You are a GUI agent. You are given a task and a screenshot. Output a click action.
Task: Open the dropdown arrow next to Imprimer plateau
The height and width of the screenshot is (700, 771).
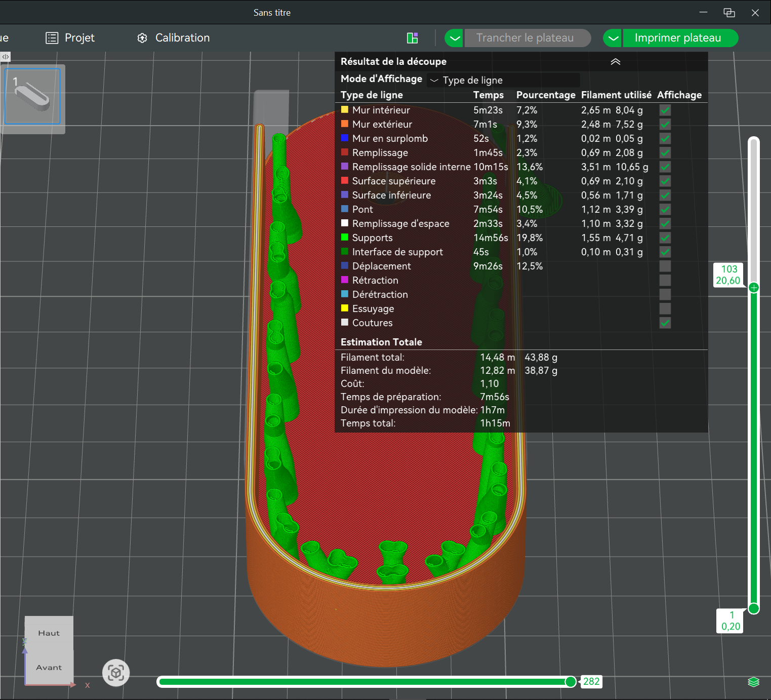pos(613,38)
